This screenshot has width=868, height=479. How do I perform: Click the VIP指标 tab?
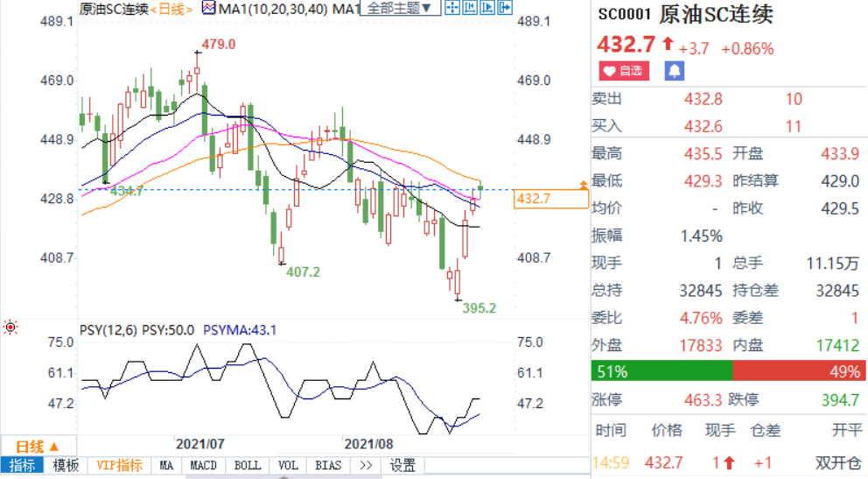click(119, 465)
